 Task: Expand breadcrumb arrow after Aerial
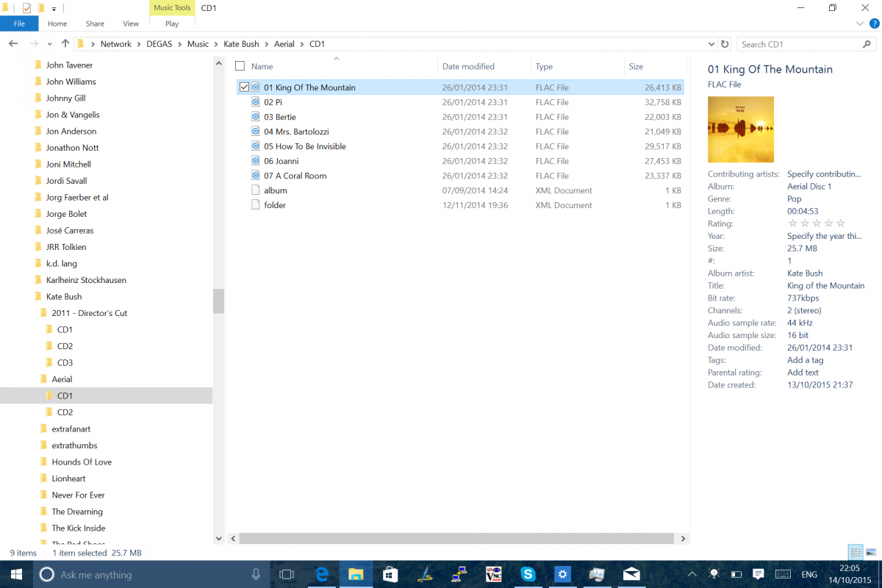(x=302, y=44)
